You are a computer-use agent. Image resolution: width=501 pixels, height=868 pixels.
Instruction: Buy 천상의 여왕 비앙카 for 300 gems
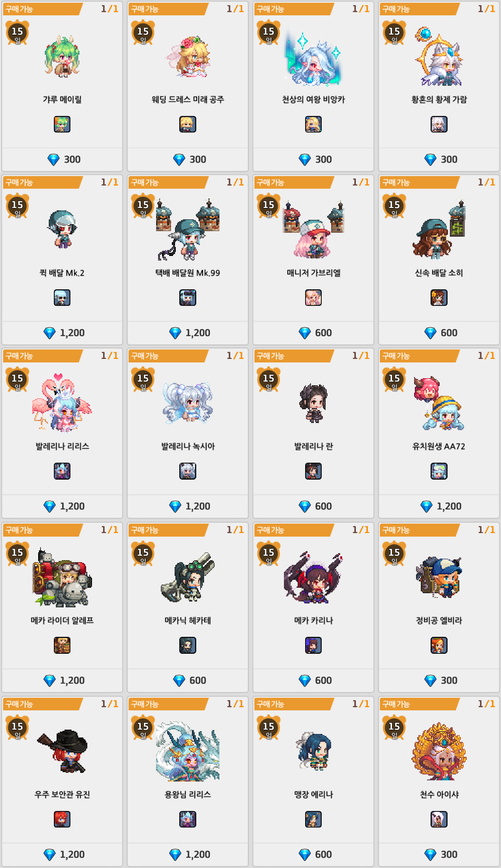tap(313, 159)
